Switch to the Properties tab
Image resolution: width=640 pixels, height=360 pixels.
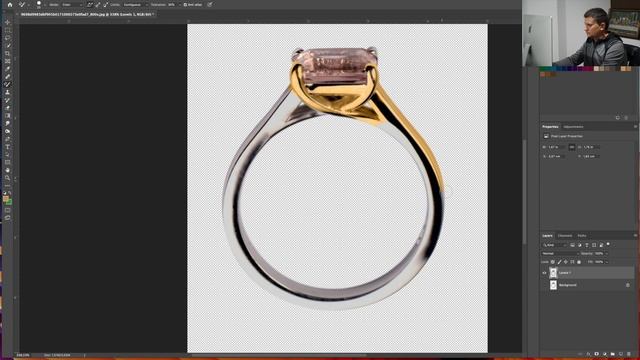(x=550, y=127)
